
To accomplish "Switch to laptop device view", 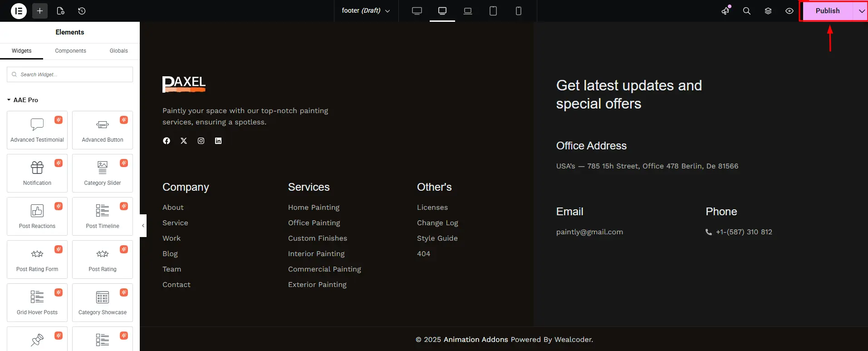I will tap(468, 11).
